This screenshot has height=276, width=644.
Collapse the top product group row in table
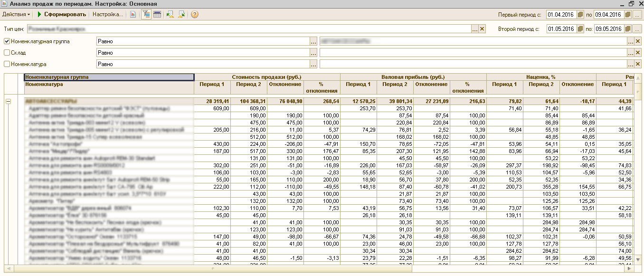[x=8, y=101]
